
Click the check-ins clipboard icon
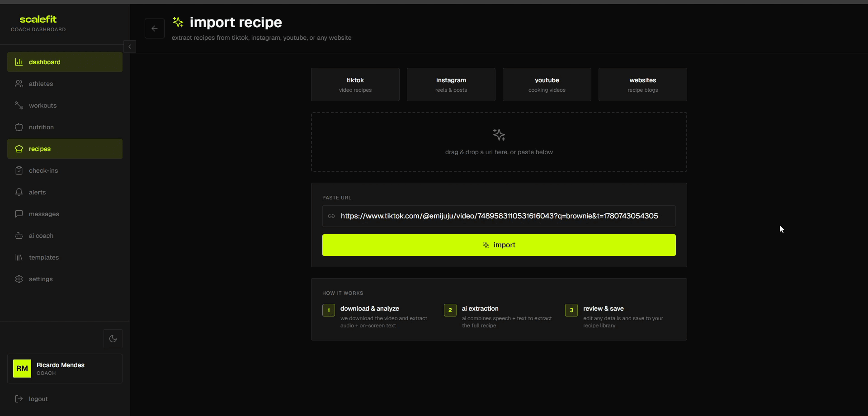[x=19, y=170]
